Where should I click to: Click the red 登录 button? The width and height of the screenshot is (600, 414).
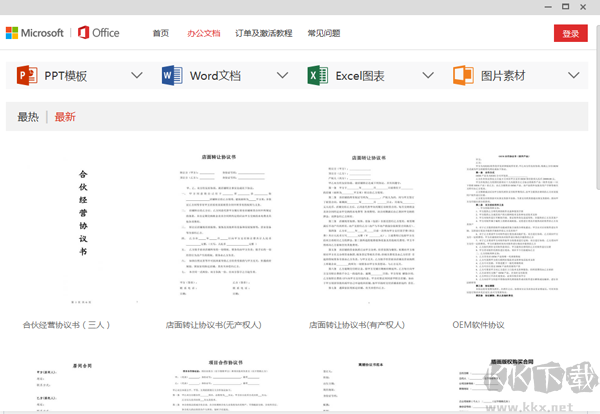click(571, 33)
